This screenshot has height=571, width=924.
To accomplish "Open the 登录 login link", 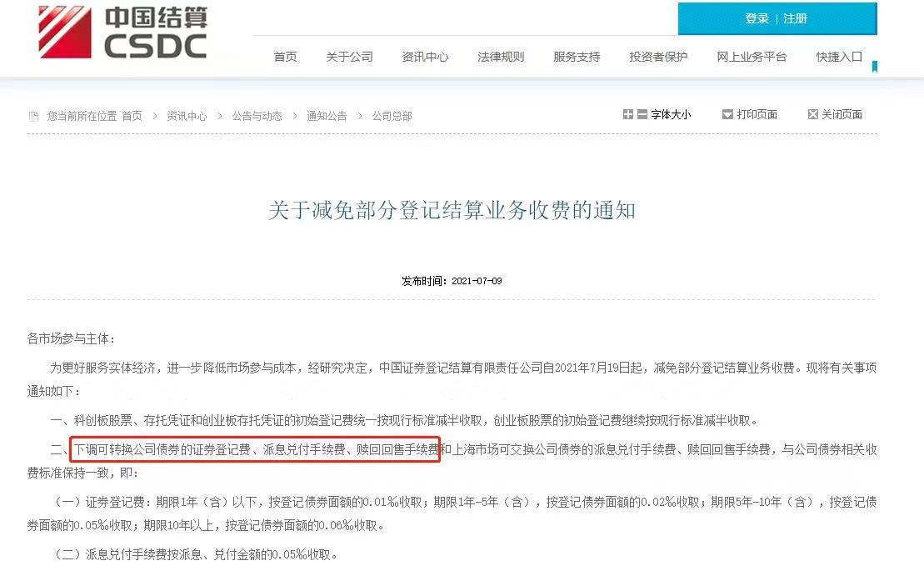I will point(757,19).
